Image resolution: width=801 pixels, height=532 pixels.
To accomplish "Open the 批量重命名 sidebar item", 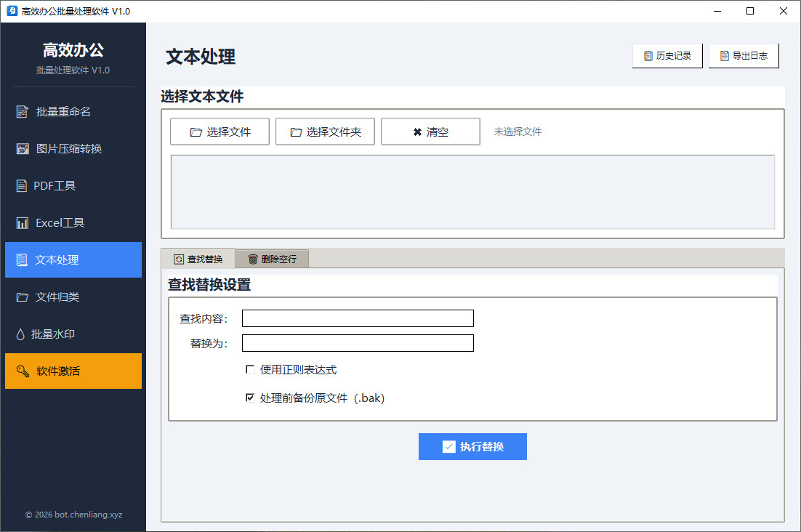I will [x=73, y=111].
